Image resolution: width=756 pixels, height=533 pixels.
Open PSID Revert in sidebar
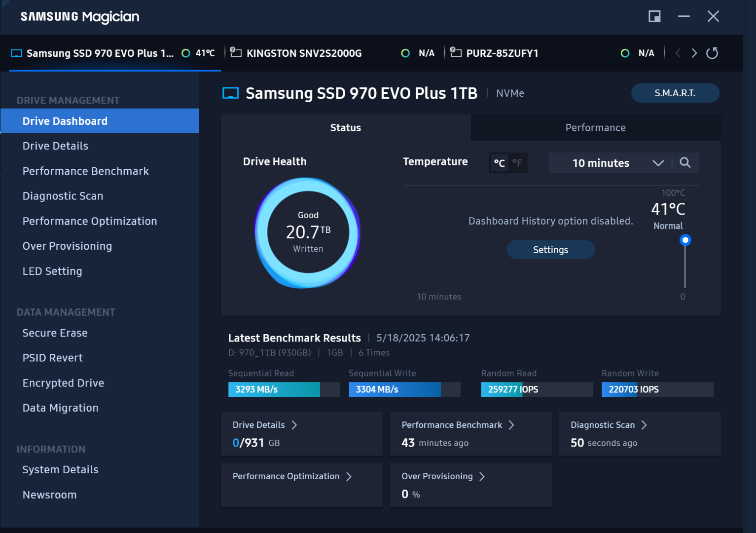tap(53, 358)
